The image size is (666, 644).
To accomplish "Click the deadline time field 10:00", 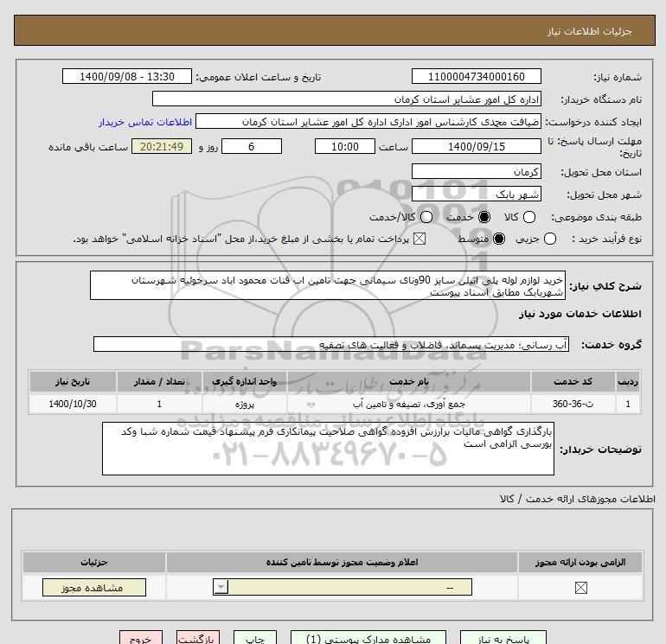I will (345, 146).
